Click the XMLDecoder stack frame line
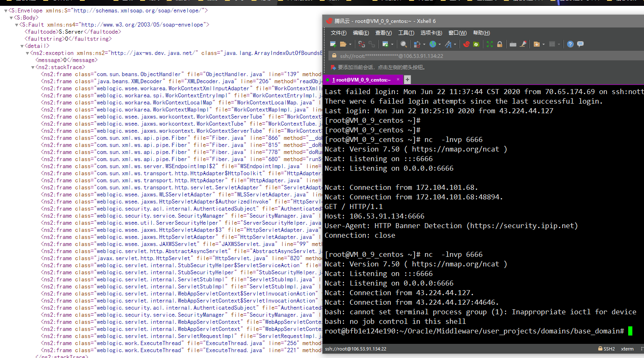 pyautogui.click(x=181, y=82)
